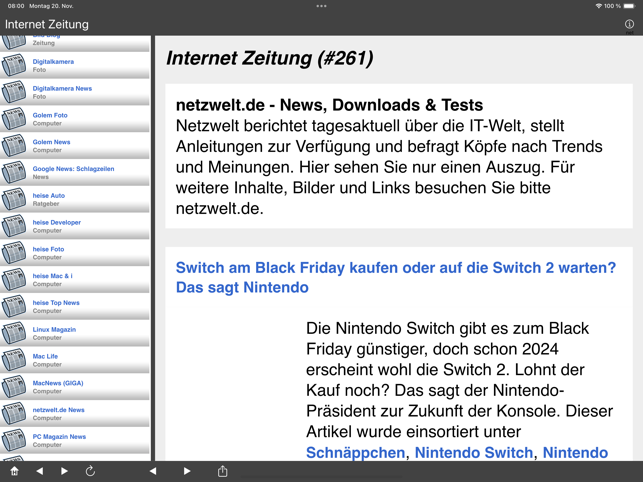Open the info button at top right
Image resolution: width=643 pixels, height=482 pixels.
[x=629, y=24]
